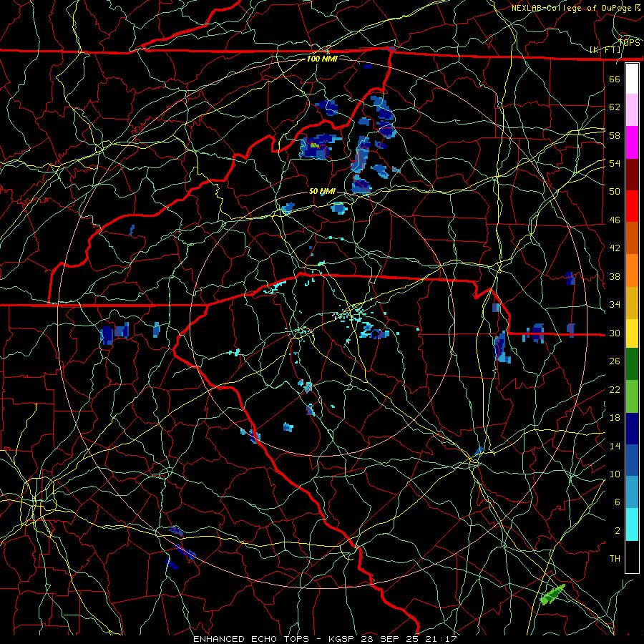The height and width of the screenshot is (644, 644).
Task: Select the navy blue legend swatch
Action: [x=632, y=429]
